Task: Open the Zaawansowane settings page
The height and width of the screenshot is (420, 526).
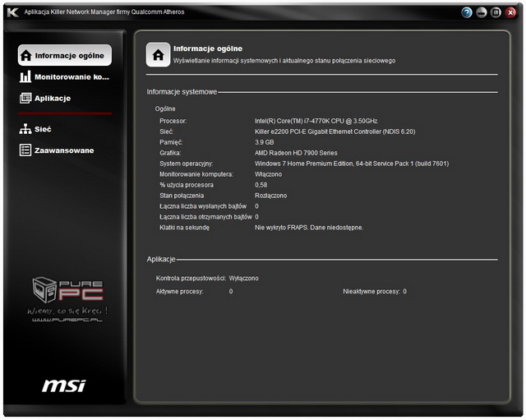Action: point(57,150)
